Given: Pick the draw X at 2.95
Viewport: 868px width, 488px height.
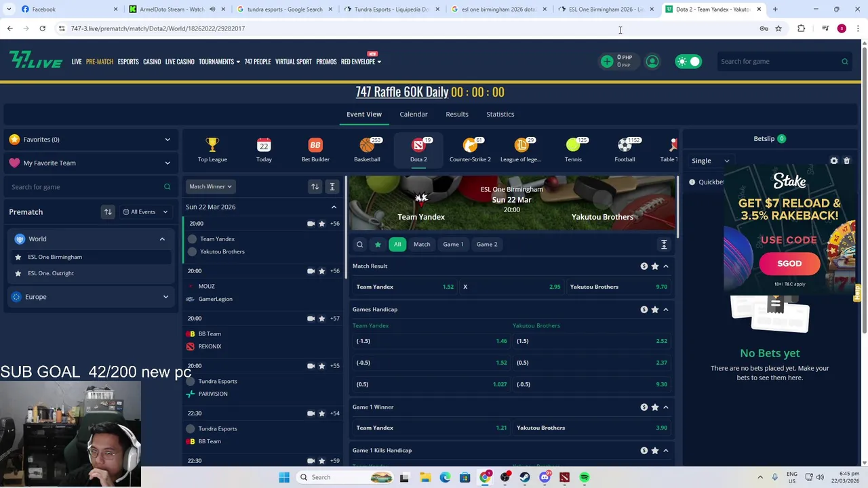Looking at the screenshot, I should pyautogui.click(x=512, y=287).
